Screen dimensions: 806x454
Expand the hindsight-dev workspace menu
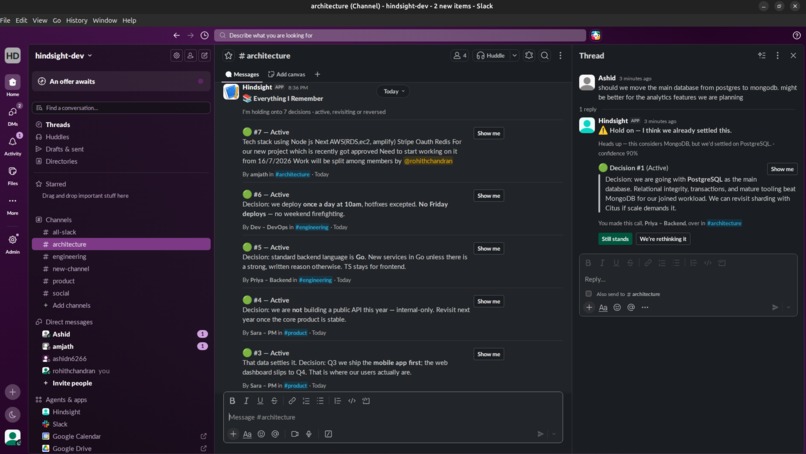tap(64, 56)
